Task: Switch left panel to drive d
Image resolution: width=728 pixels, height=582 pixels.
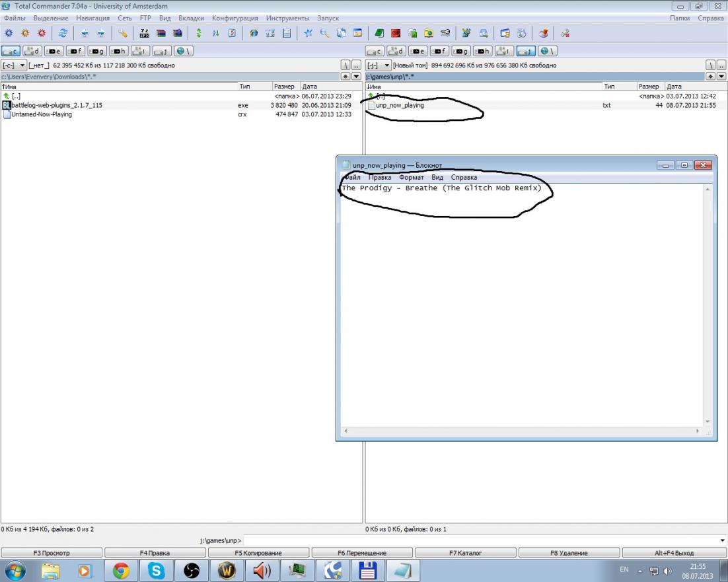Action: 32,51
